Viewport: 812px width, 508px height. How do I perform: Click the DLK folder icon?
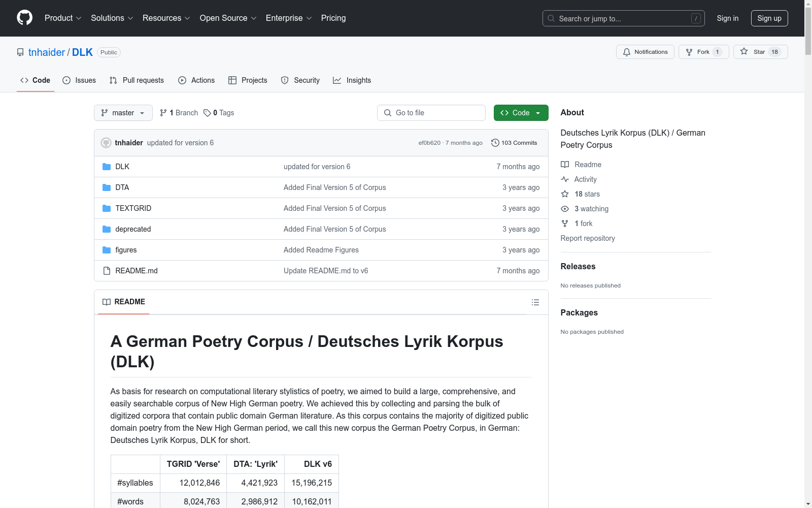tap(107, 167)
